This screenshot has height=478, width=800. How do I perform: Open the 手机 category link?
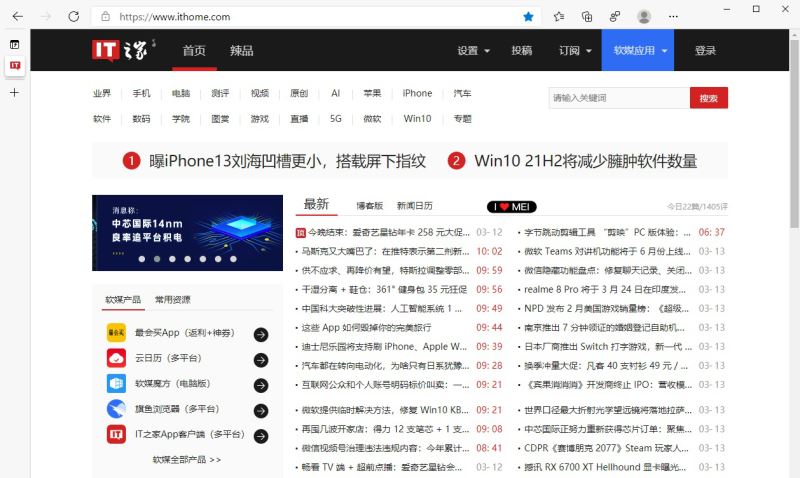141,93
